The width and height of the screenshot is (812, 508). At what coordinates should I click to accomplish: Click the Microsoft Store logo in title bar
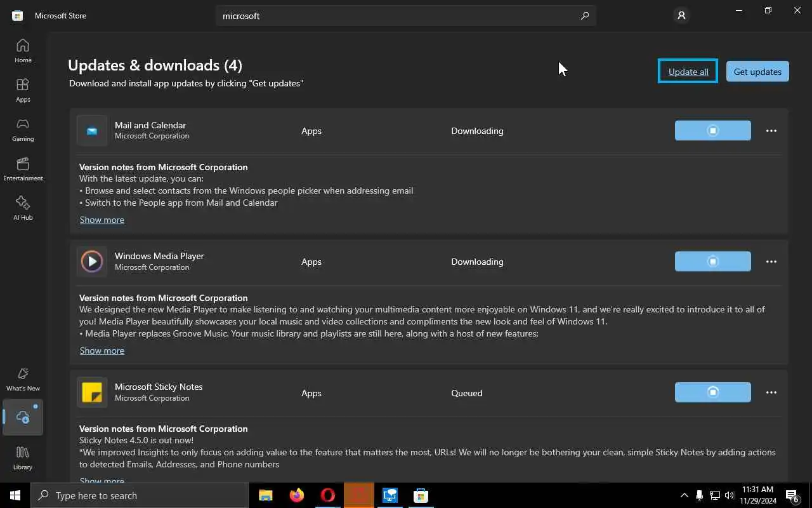(x=18, y=16)
